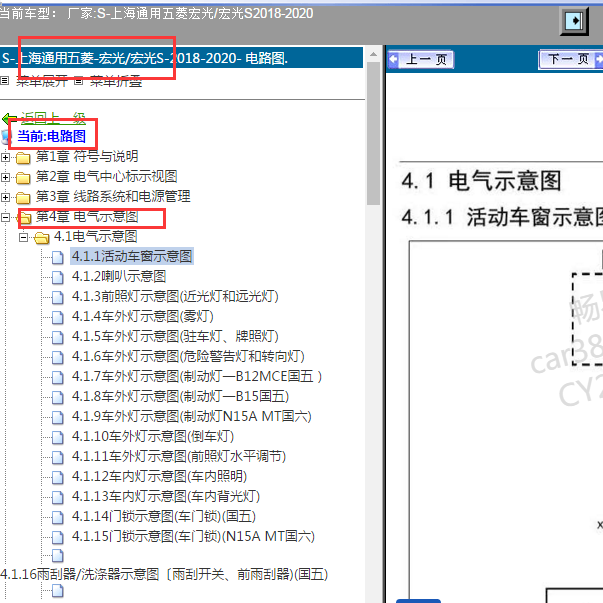The image size is (603, 603).
Task: Click folder icon of 第3章 线路系统和电源管理
Action: pyautogui.click(x=23, y=197)
